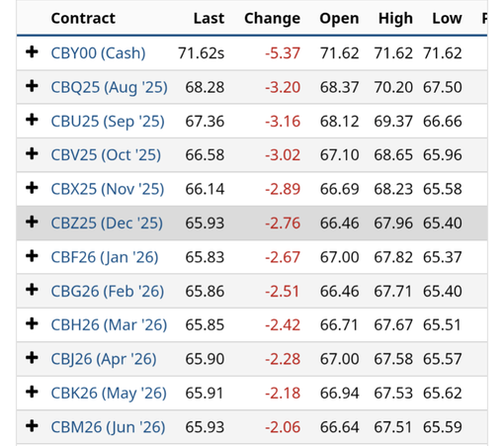Click plus icon beside CBK26 (May '26)
The image size is (504, 446).
32,393
